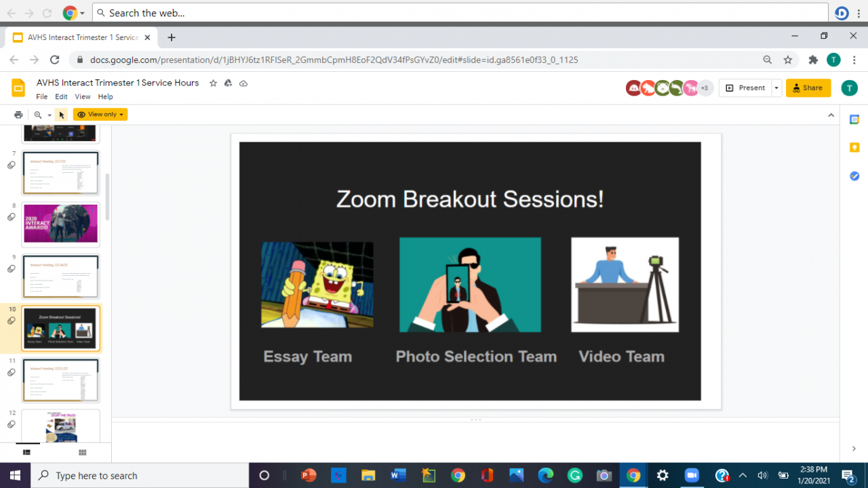The image size is (868, 488).
Task: Show hidden system tray icons
Action: click(x=743, y=475)
